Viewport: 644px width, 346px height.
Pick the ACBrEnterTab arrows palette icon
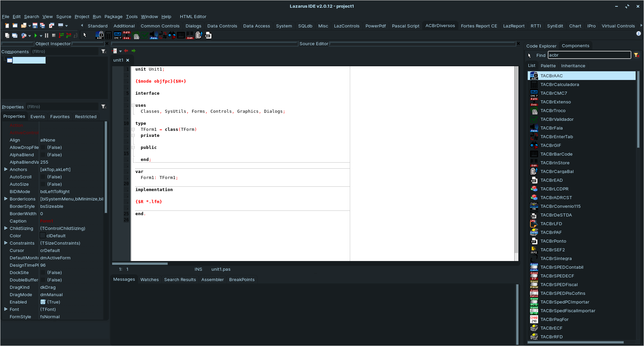point(163,35)
